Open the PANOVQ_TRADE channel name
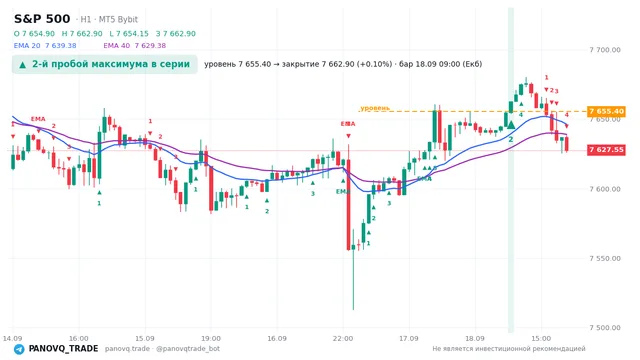Viewport: 640px width, 360px height. click(63, 349)
